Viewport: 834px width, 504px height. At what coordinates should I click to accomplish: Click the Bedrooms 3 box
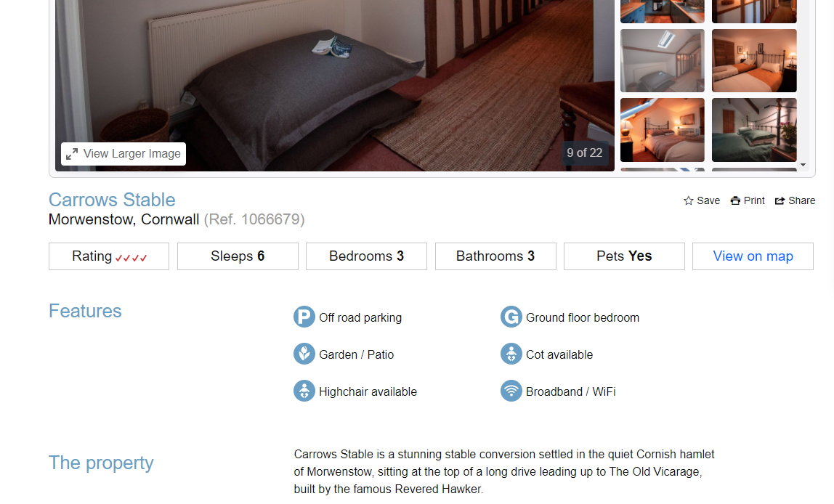coord(366,256)
